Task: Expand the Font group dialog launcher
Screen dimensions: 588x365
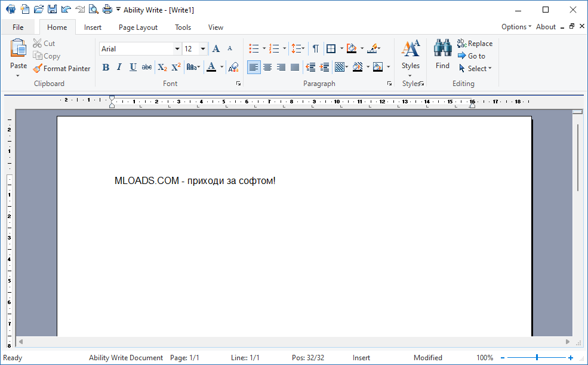Action: pyautogui.click(x=239, y=83)
